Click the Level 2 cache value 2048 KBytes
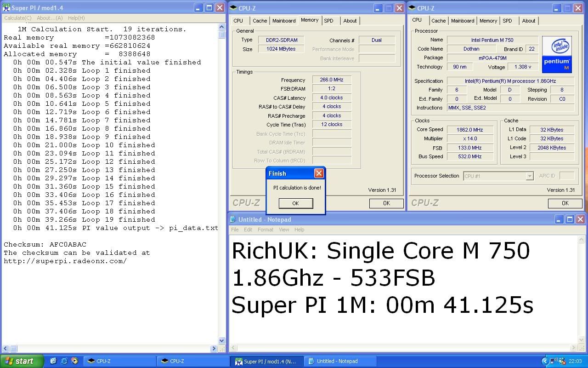Image resolution: width=588 pixels, height=368 pixels. [x=552, y=148]
